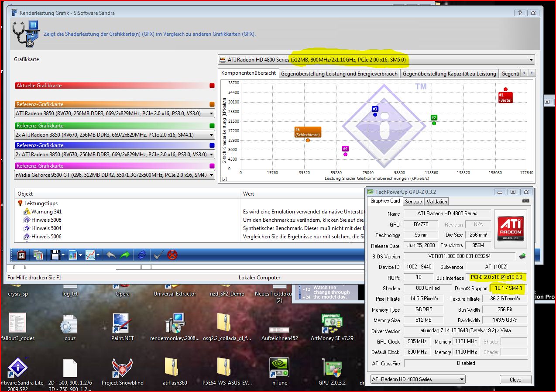The width and height of the screenshot is (556, 392).
Task: Click the floppy disk save icon
Action: click(x=55, y=255)
